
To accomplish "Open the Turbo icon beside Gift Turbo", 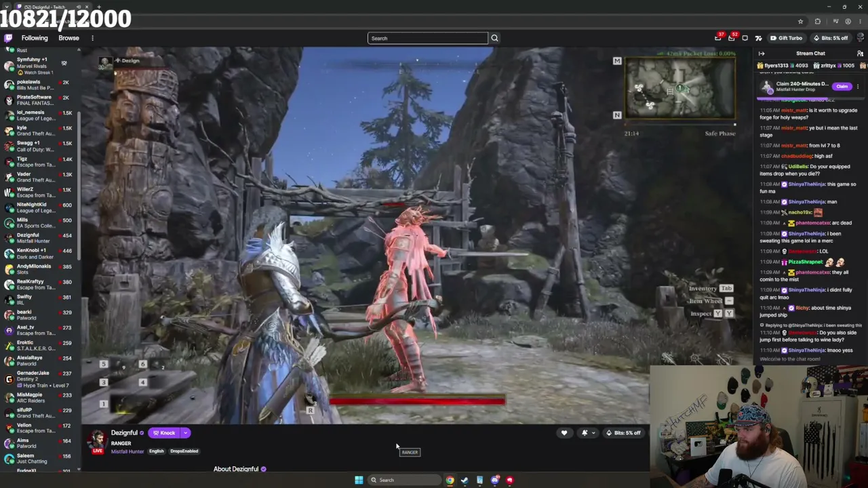I will [x=758, y=38].
